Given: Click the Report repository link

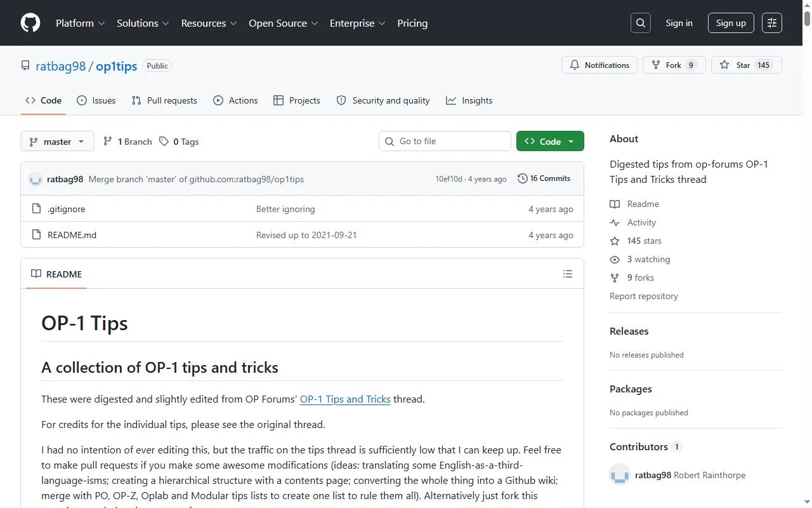Looking at the screenshot, I should pyautogui.click(x=644, y=296).
